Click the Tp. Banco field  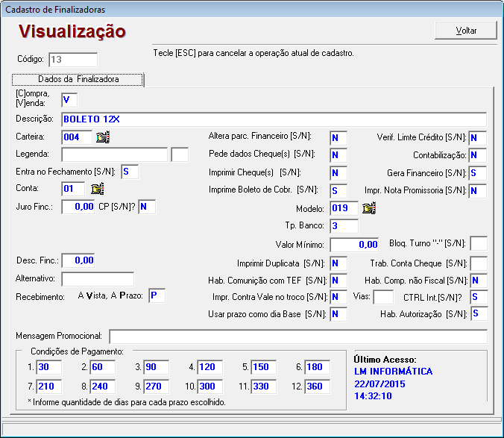(x=344, y=226)
